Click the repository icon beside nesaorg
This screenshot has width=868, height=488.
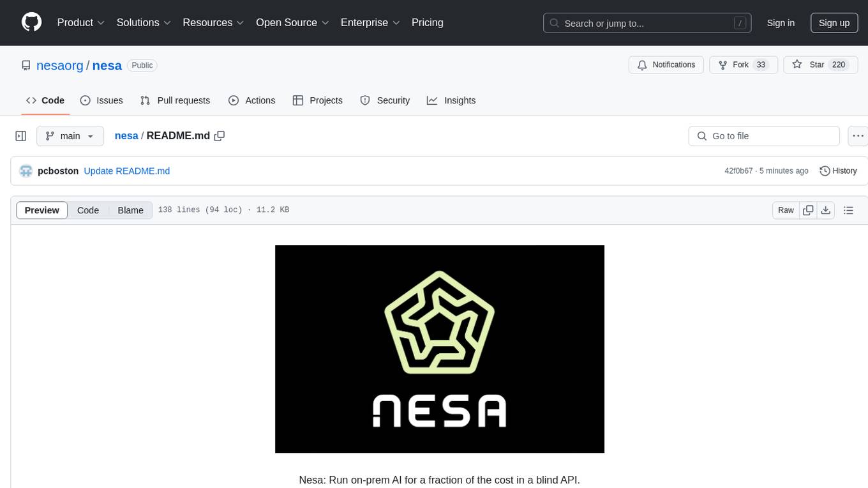pyautogui.click(x=26, y=65)
